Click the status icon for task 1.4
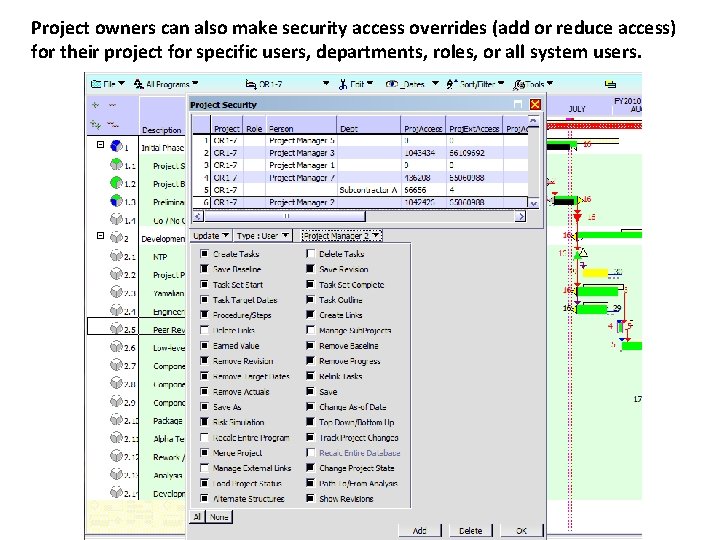The height and width of the screenshot is (540, 720). coord(116,219)
